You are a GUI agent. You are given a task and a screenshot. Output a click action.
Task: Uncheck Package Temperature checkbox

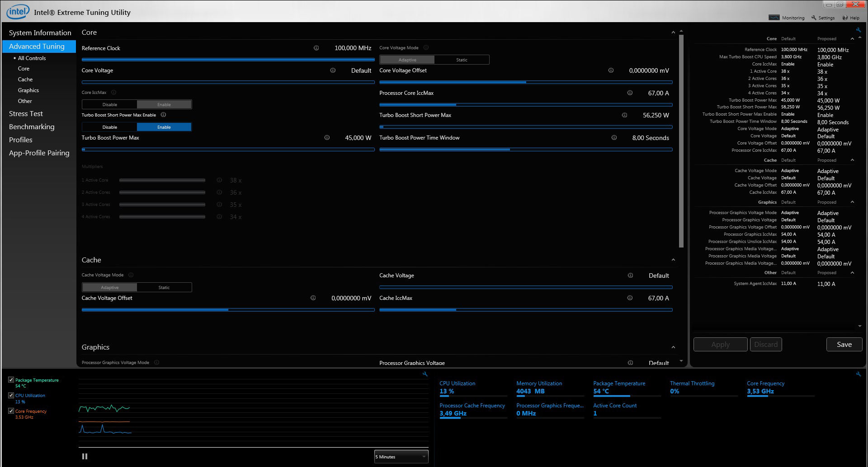[x=11, y=380]
